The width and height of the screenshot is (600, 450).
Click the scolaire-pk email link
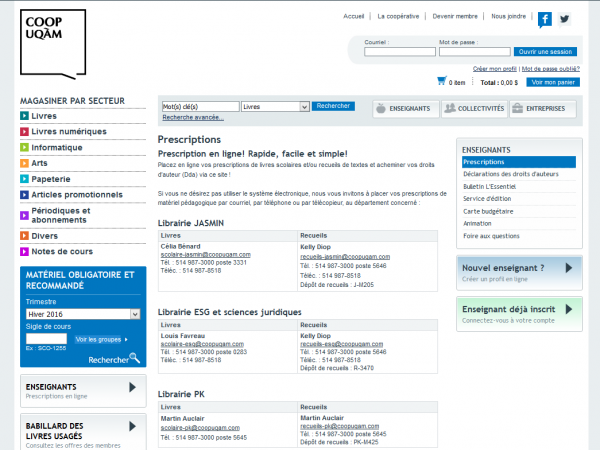pos(200,428)
